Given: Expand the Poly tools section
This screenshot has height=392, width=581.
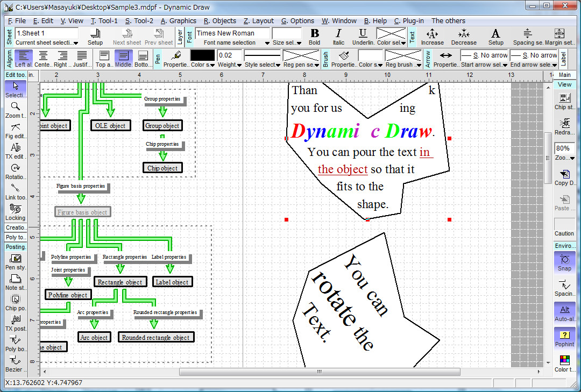Looking at the screenshot, I should coord(16,237).
